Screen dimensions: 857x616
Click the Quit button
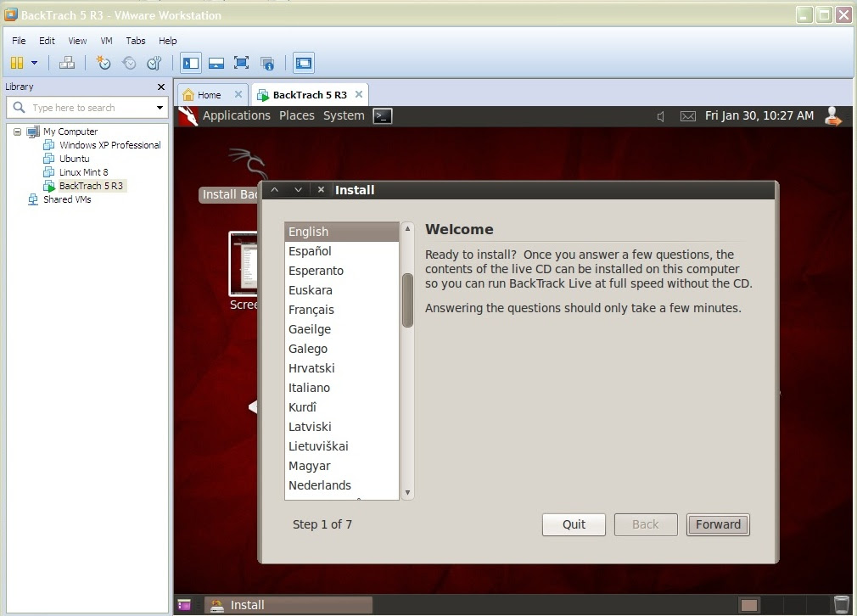pyautogui.click(x=574, y=524)
